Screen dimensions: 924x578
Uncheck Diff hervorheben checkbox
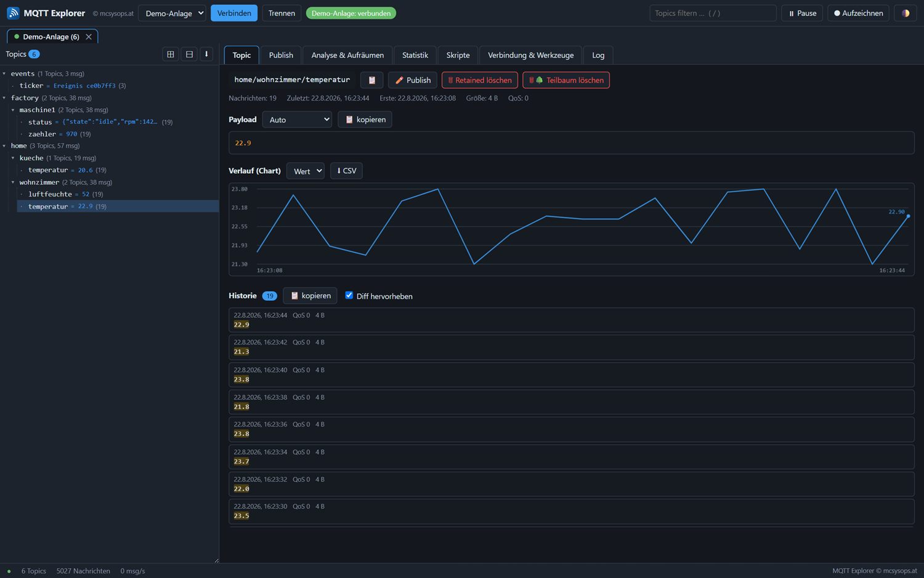(x=349, y=296)
